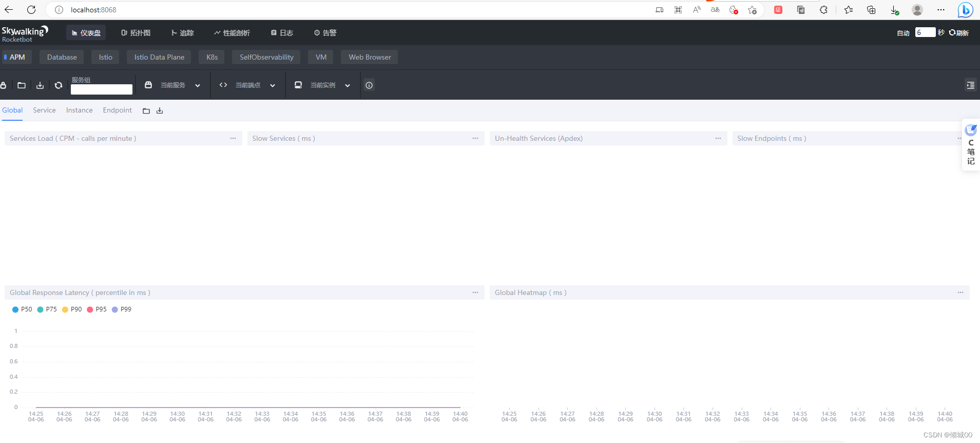Screen dimensions: 980x443
Task: Select the SelfObservability tab
Action: [266, 57]
